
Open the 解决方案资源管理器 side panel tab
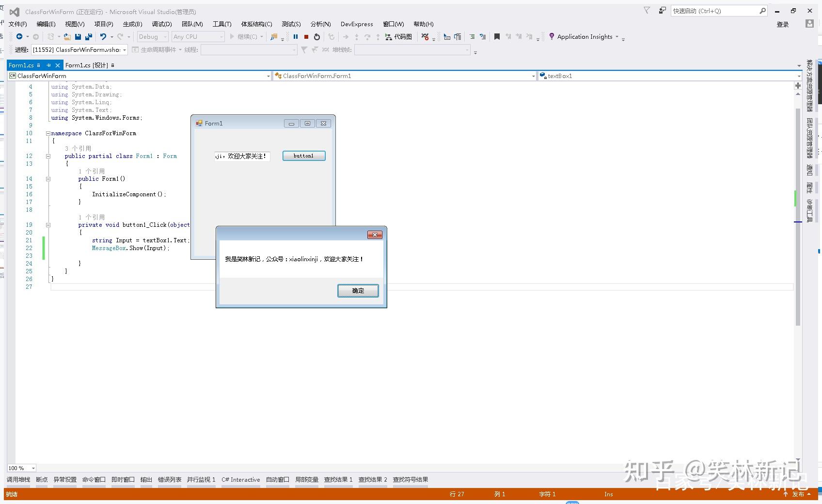click(x=809, y=86)
